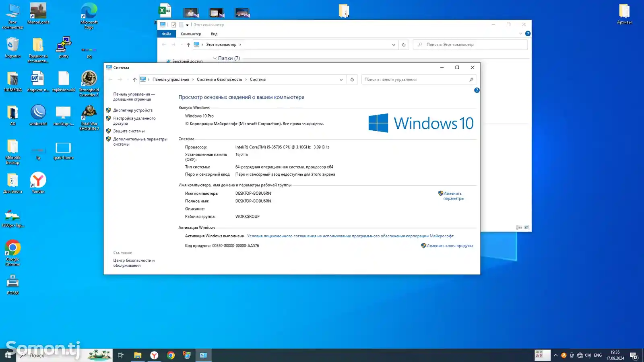Select 'Архивы' folder on desktop

pyautogui.click(x=624, y=14)
